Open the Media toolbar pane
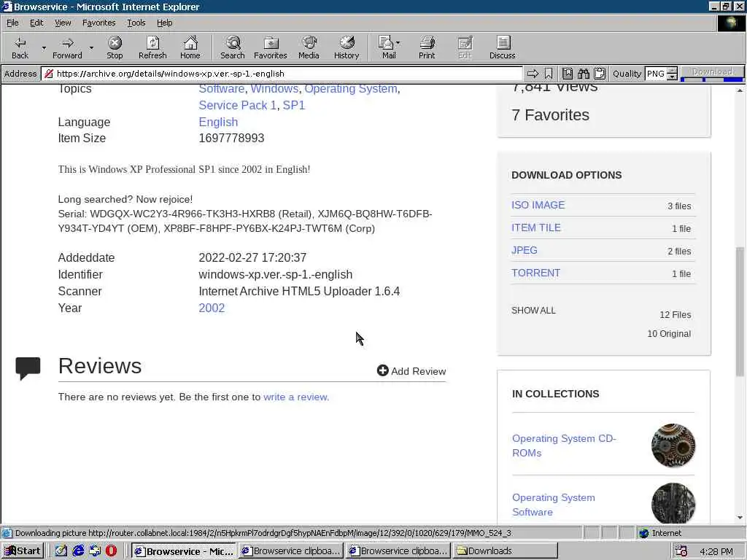The width and height of the screenshot is (747, 560). (x=309, y=47)
